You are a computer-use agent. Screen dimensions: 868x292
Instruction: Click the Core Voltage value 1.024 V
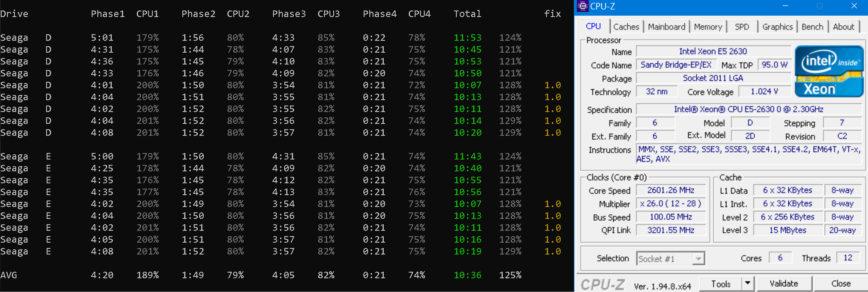tap(764, 91)
